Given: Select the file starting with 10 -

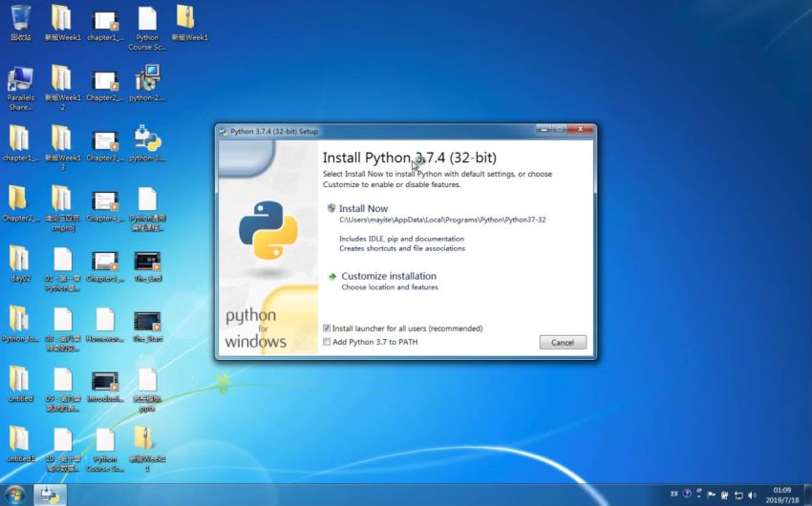Looking at the screenshot, I should [62, 449].
